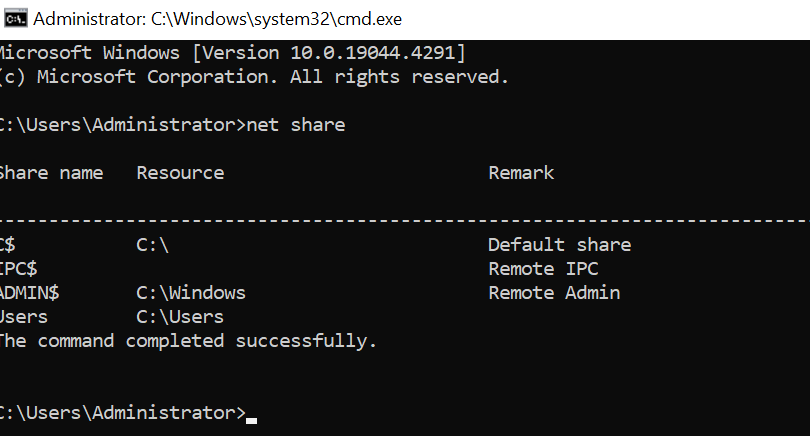810x436 pixels.
Task: Click the Windows version number text
Action: [372, 53]
